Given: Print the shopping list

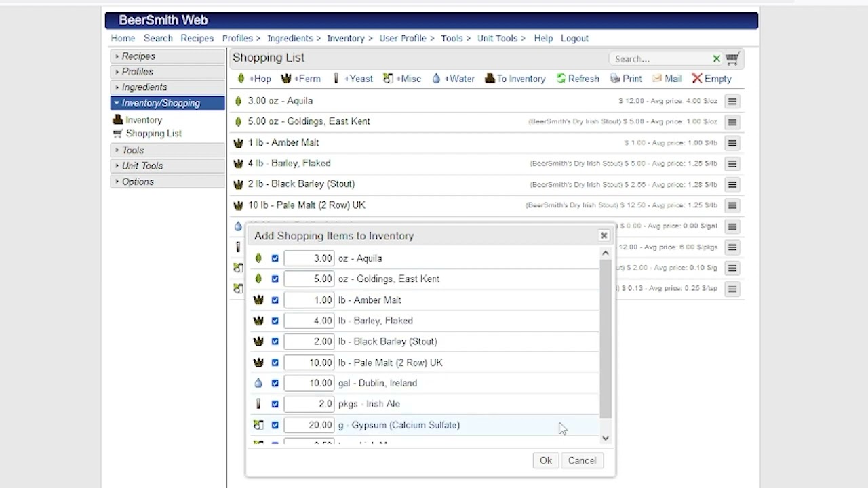Looking at the screenshot, I should [x=626, y=79].
